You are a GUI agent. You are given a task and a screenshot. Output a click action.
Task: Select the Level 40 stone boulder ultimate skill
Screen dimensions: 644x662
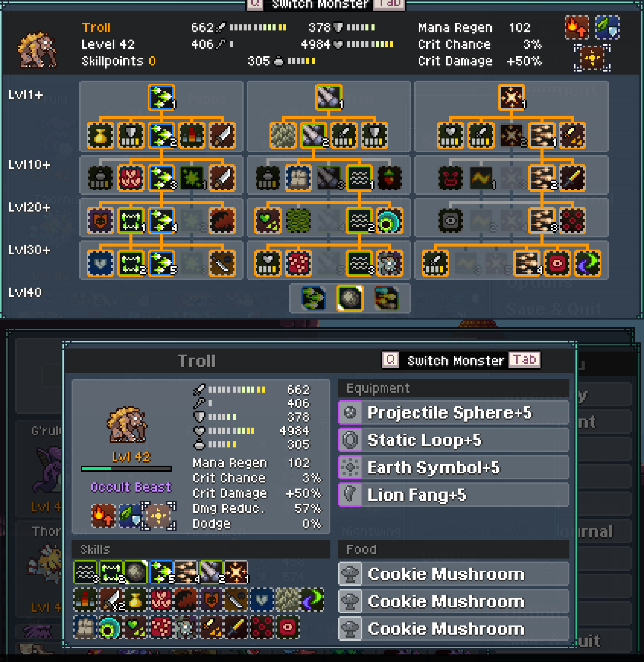point(350,298)
